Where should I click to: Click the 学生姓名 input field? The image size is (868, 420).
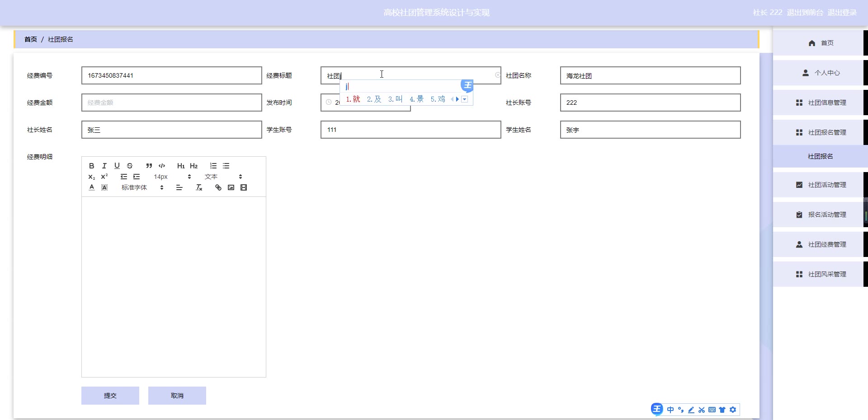651,130
